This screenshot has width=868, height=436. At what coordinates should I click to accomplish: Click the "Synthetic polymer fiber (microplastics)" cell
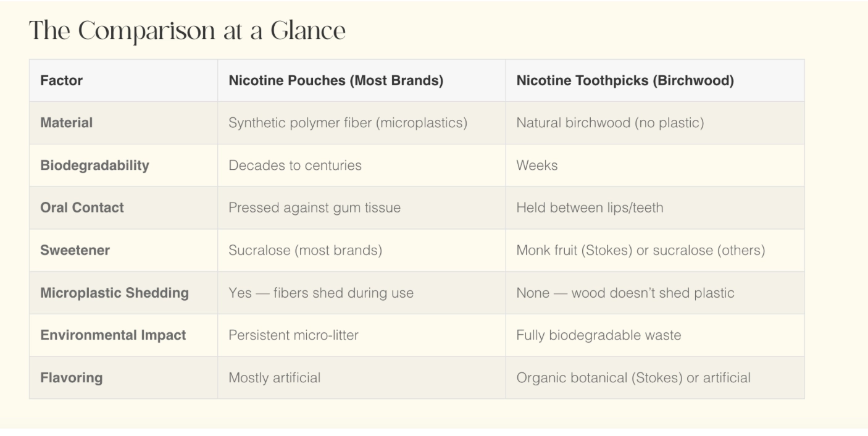coord(348,123)
